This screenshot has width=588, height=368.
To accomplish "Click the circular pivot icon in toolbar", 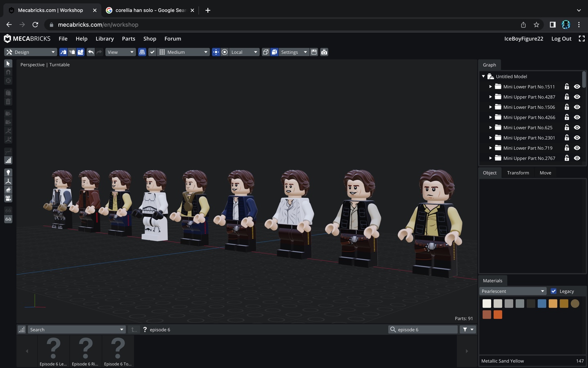I will coord(225,52).
